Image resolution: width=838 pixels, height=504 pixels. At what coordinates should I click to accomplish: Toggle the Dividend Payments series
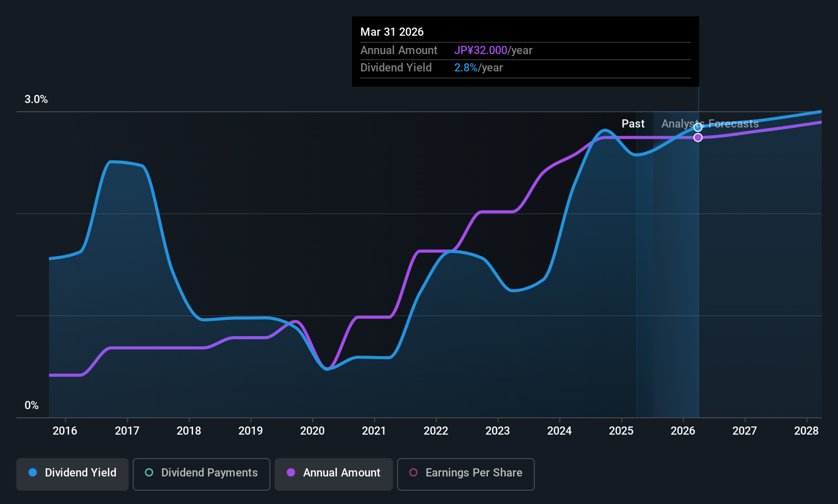(202, 474)
